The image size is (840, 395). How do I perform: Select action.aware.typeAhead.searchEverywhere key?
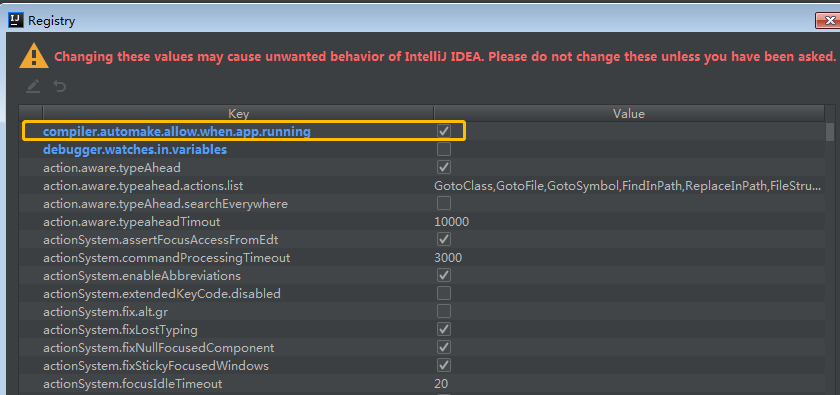166,204
